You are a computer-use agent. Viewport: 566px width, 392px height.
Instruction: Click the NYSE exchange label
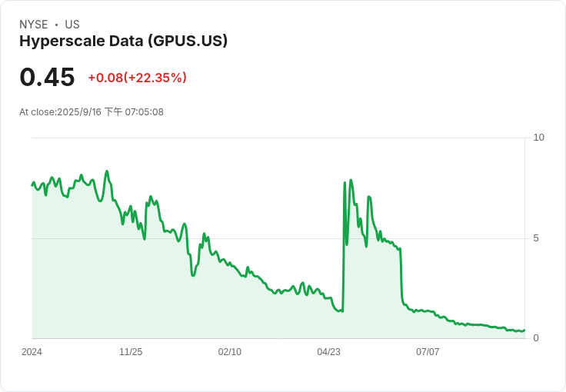point(34,25)
